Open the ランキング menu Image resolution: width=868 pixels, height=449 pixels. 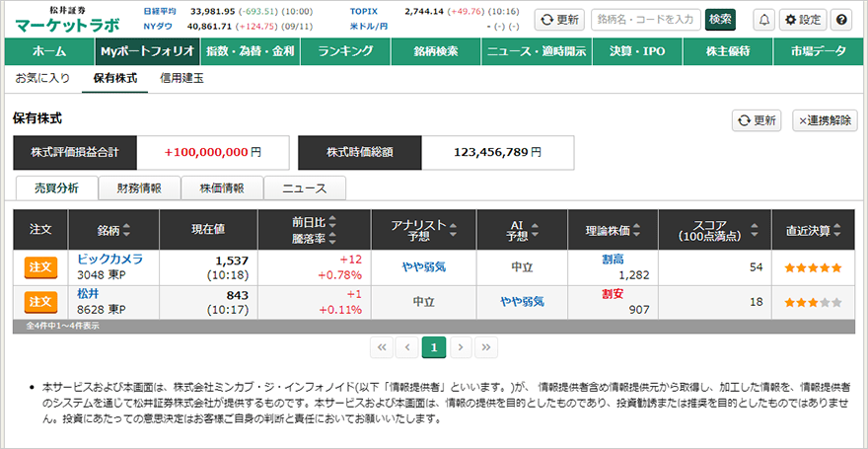click(345, 51)
